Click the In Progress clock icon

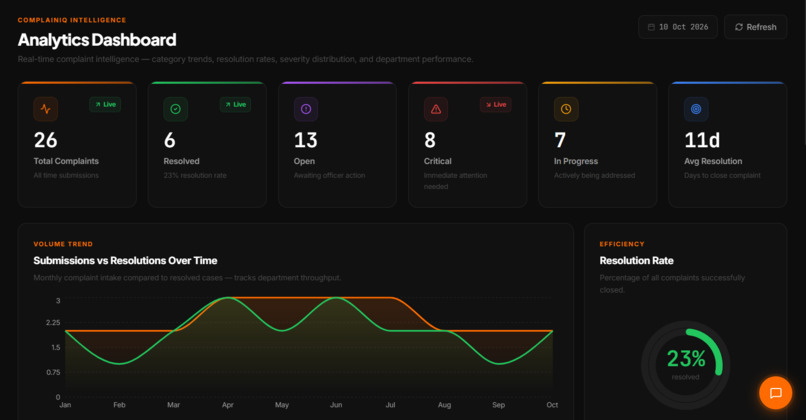point(566,109)
